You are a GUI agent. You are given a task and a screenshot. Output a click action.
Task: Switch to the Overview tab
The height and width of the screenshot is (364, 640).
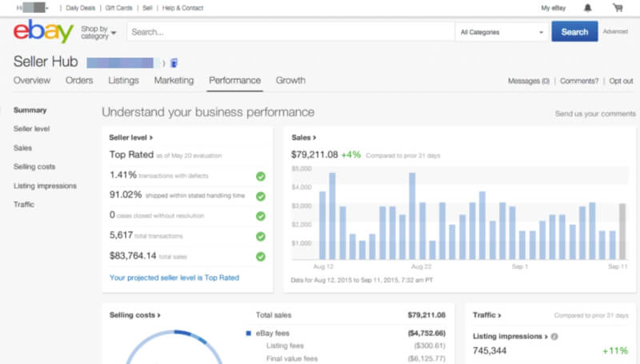[32, 80]
